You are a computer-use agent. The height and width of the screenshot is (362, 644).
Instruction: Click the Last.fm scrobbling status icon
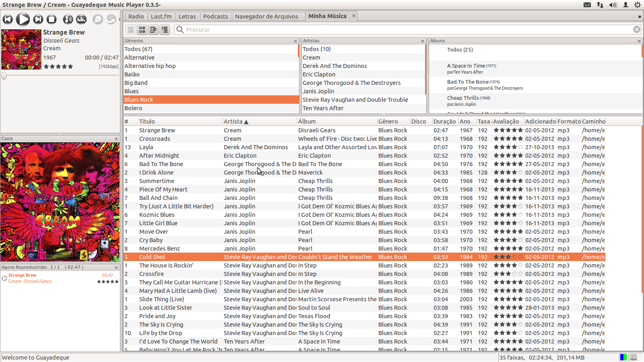(634, 357)
